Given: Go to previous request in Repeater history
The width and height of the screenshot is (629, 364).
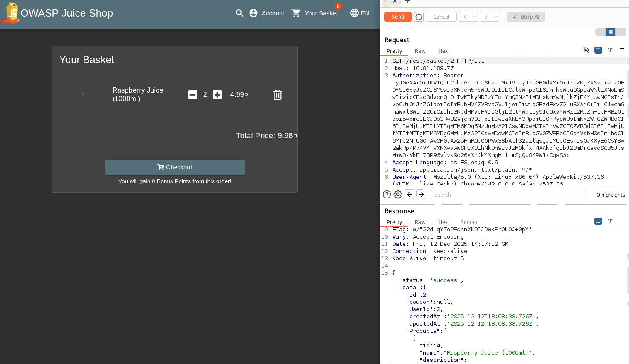Looking at the screenshot, I should (x=465, y=17).
